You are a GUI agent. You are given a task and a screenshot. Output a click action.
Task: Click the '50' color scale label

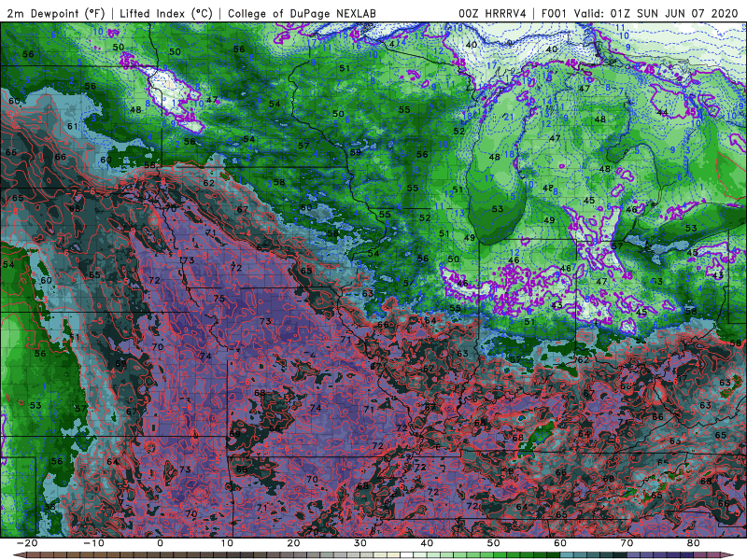(x=494, y=543)
